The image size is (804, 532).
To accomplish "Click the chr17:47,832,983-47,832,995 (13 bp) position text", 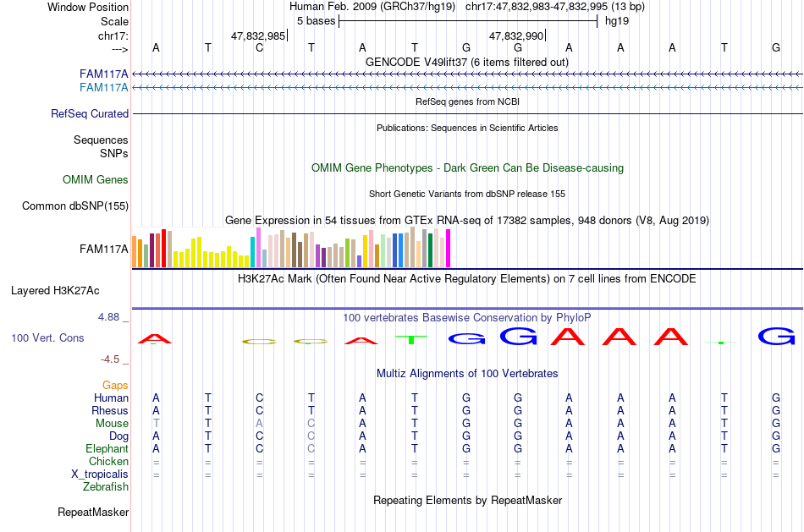I will point(555,7).
